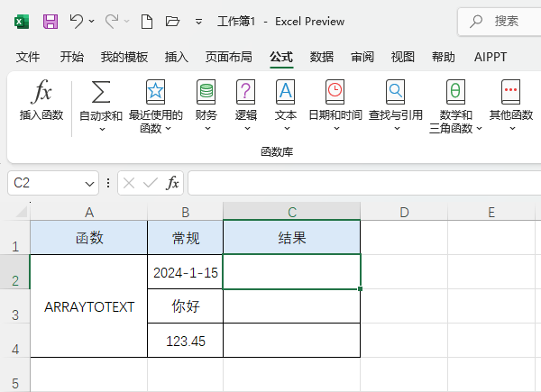
Task: Open the 文本 functions library
Action: pyautogui.click(x=286, y=105)
